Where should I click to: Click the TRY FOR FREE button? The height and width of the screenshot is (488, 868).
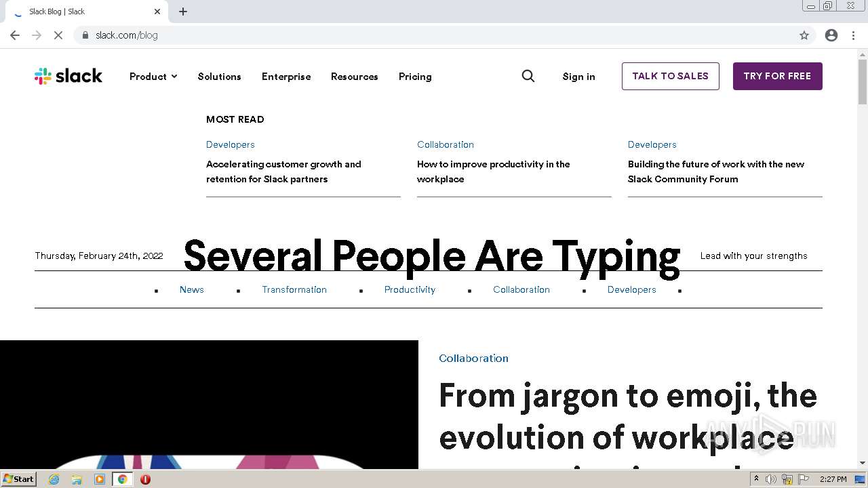[x=777, y=76]
